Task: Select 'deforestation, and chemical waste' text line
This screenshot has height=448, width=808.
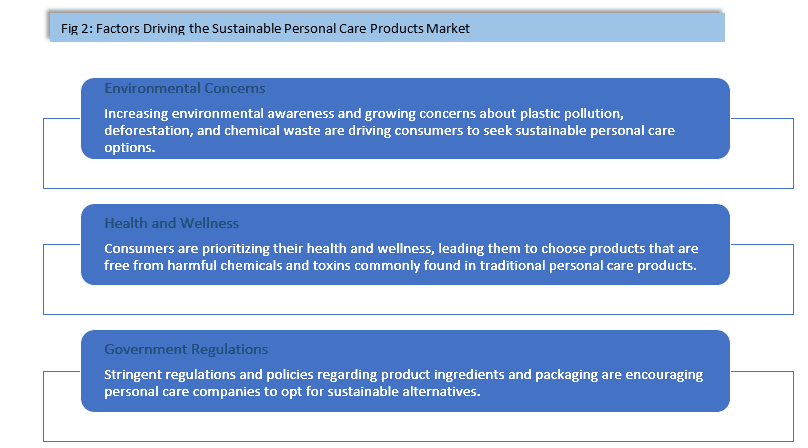Action: [x=389, y=130]
